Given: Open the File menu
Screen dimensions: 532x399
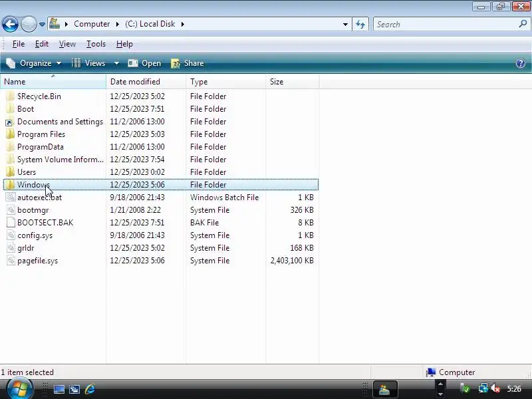Looking at the screenshot, I should point(19,44).
